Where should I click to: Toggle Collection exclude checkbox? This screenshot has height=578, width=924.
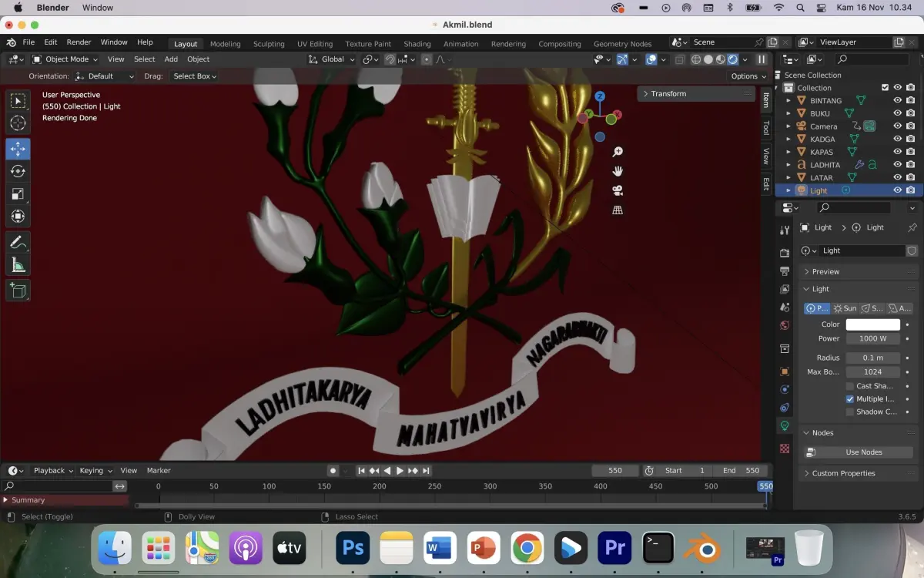[x=885, y=88]
